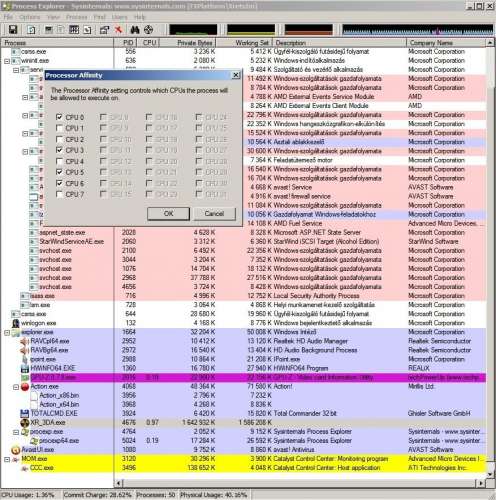Click Cancel in Processor Affinity dialog
Viewport: 496px width, 500px height.
pos(215,214)
